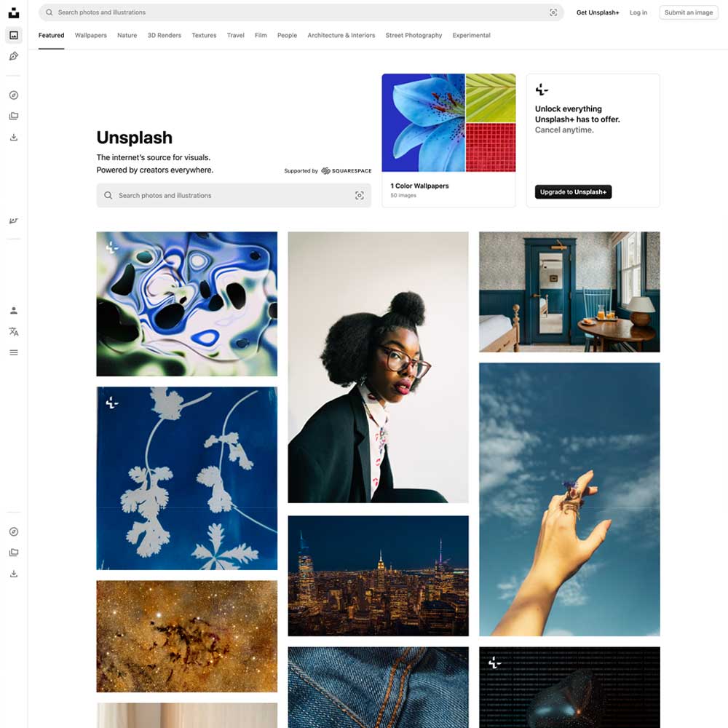Click the Log in link
This screenshot has height=728, width=728.
[638, 12]
